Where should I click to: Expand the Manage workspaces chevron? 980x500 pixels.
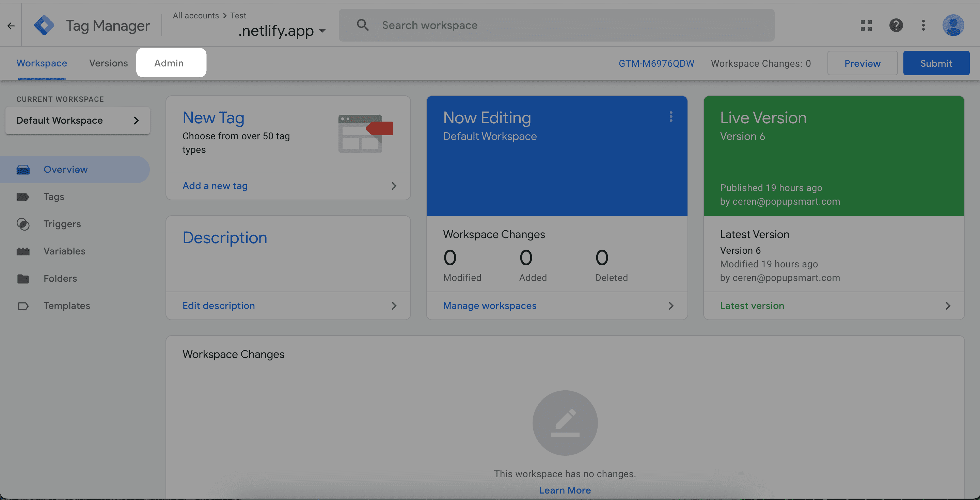click(x=670, y=306)
